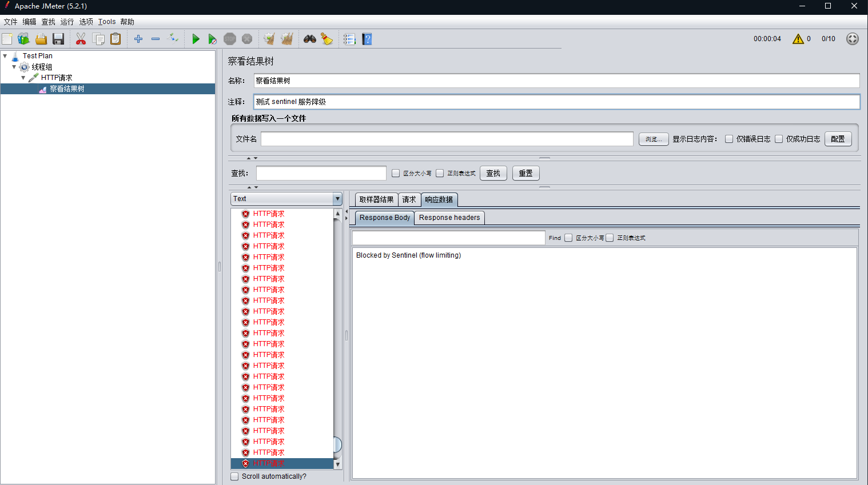Toggle Scroll automatically checkbox

235,476
